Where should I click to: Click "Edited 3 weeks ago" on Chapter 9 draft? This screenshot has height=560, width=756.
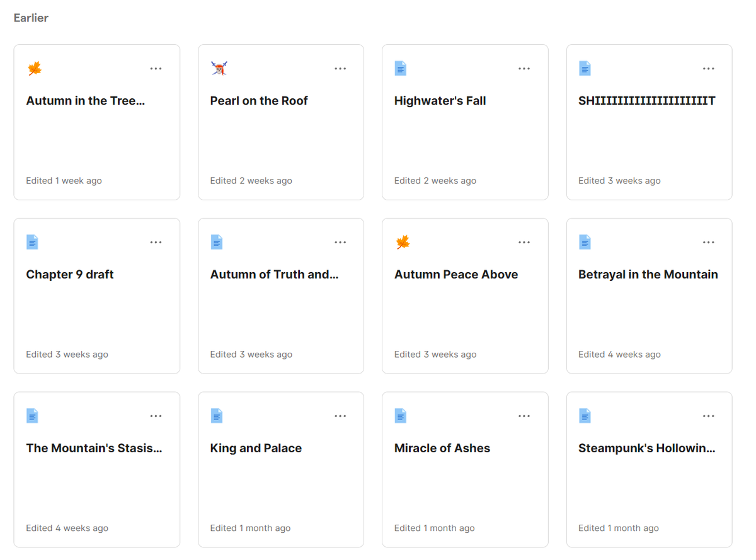click(67, 355)
